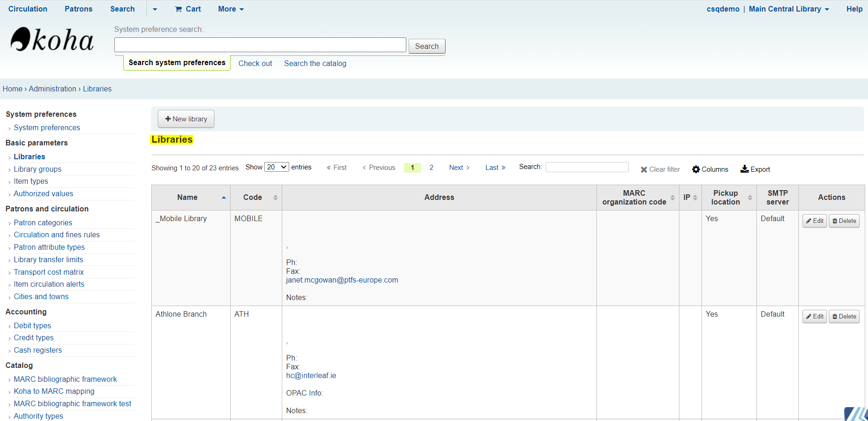
Task: Select Search system preferences tab
Action: 177,63
